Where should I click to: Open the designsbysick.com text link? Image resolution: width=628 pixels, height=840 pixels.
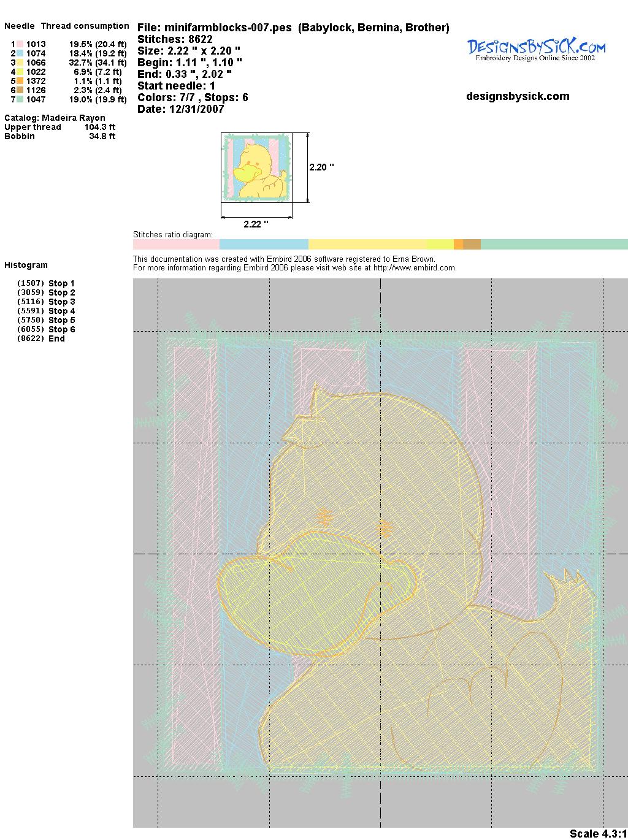(518, 96)
